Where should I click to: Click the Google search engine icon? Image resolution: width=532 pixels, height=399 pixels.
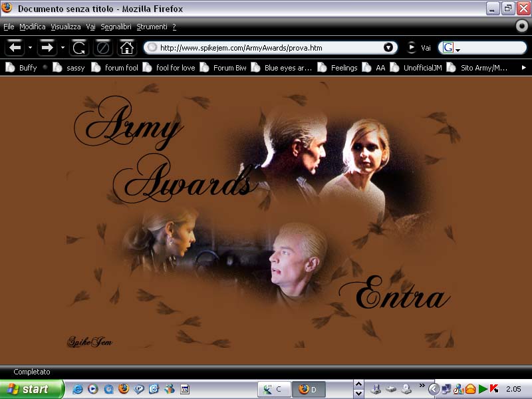click(448, 47)
